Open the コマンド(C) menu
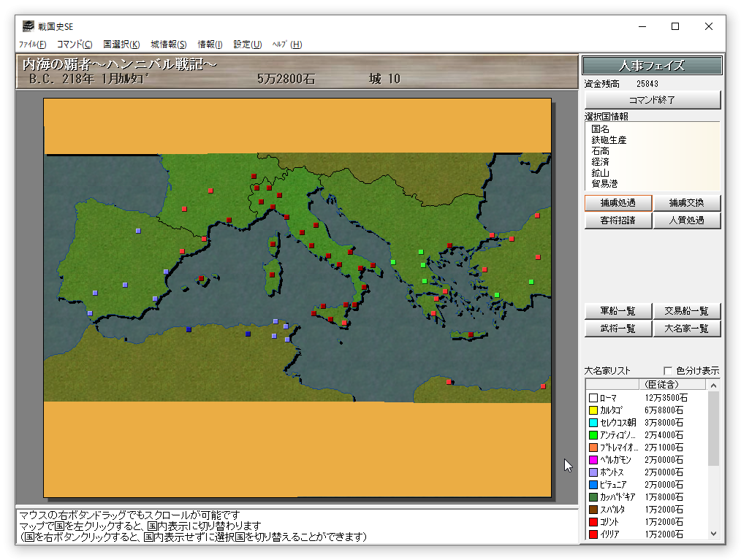This screenshot has width=741, height=560. [x=75, y=45]
